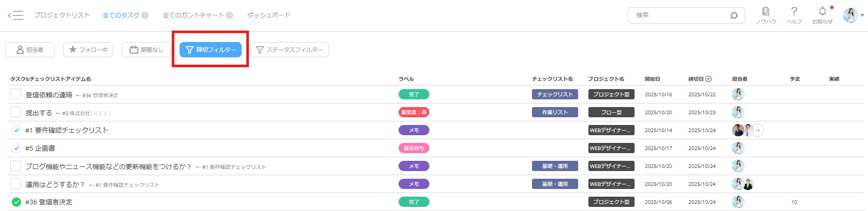Click the 担当者 filter button
Viewport: 868px width, 211px height.
[x=30, y=50]
